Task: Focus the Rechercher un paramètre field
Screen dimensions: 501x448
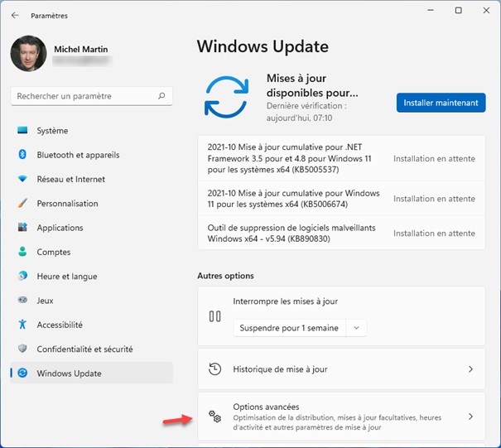Action: pyautogui.click(x=83, y=96)
